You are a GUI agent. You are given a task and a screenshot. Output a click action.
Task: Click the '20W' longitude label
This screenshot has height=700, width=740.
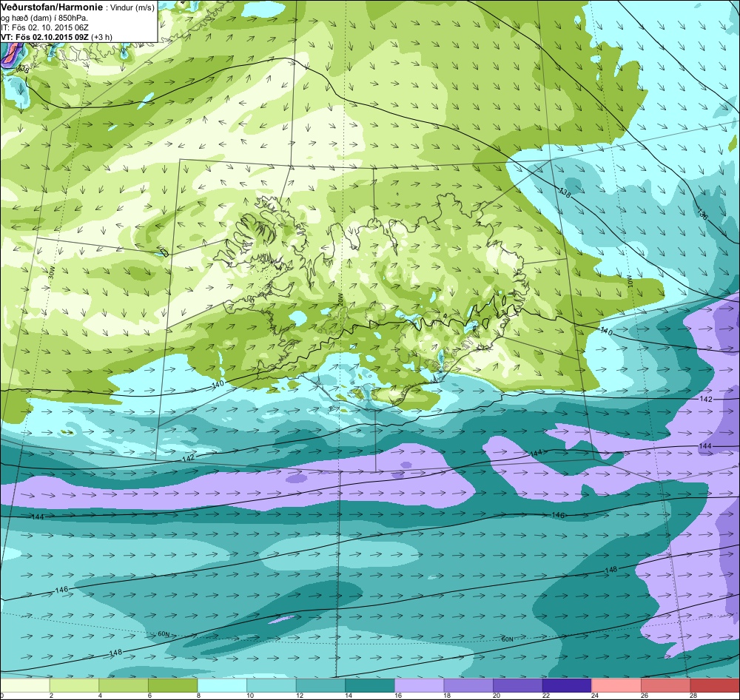[340, 299]
